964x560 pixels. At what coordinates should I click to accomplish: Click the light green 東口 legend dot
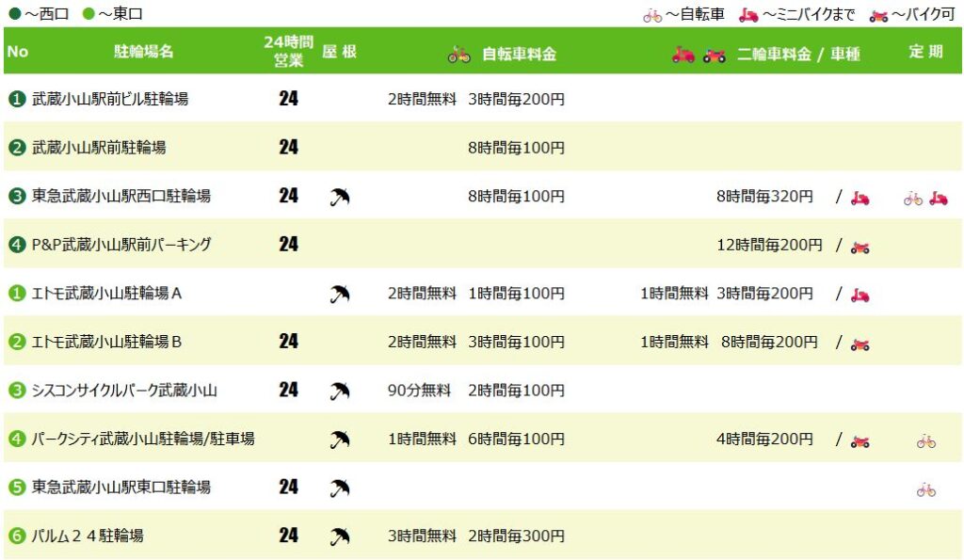tap(88, 15)
